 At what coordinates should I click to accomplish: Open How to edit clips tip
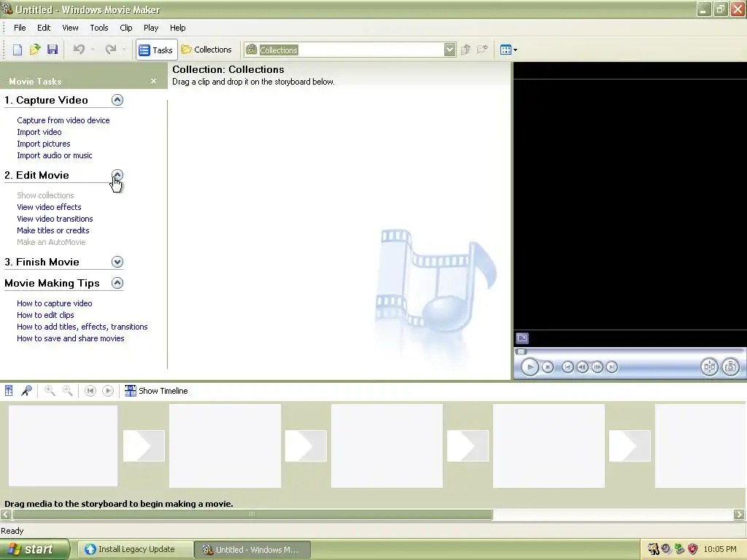point(45,315)
